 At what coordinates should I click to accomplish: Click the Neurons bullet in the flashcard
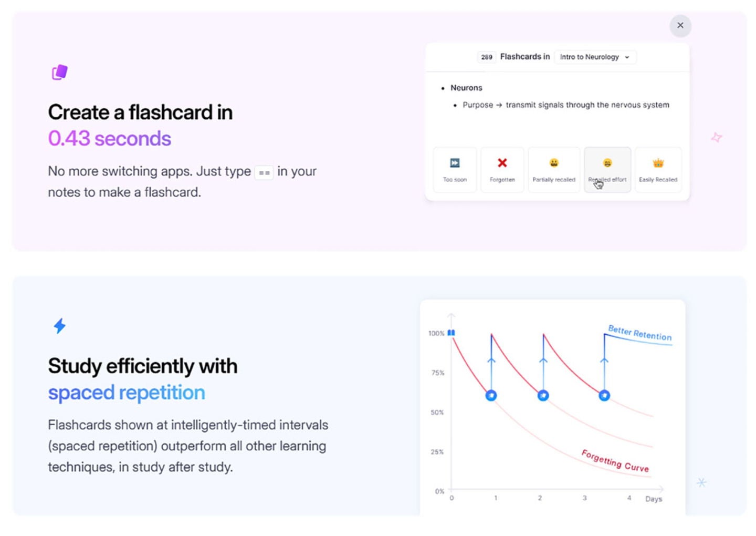[466, 88]
